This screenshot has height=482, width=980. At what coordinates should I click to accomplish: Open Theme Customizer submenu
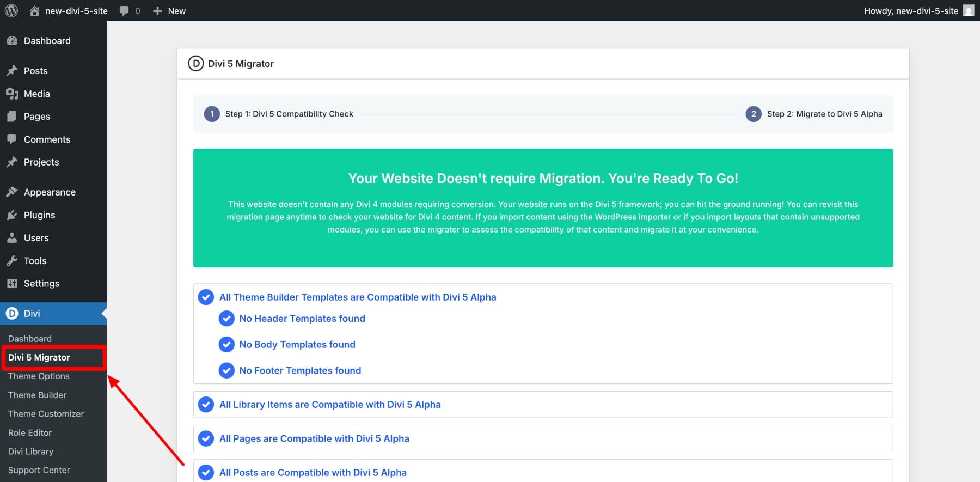click(46, 414)
